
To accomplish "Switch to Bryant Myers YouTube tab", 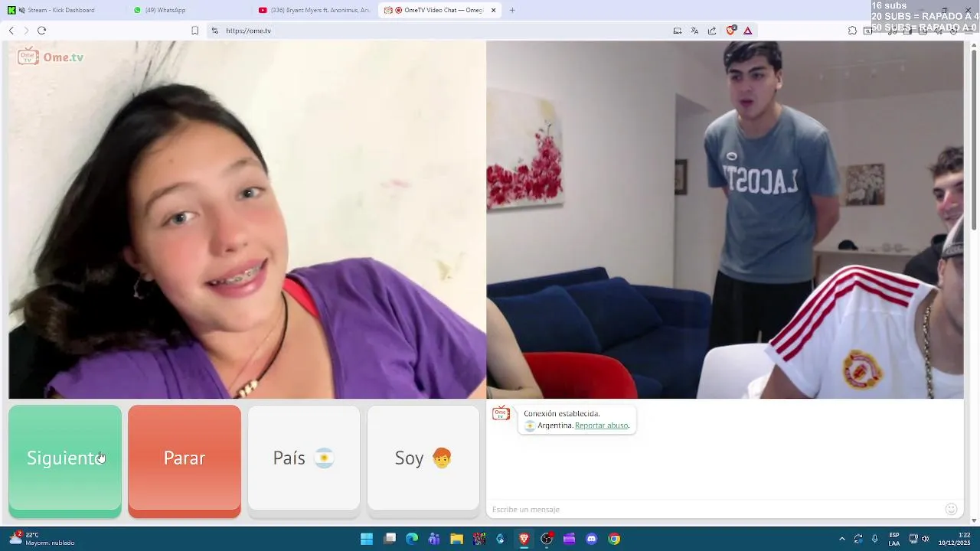I will point(314,10).
